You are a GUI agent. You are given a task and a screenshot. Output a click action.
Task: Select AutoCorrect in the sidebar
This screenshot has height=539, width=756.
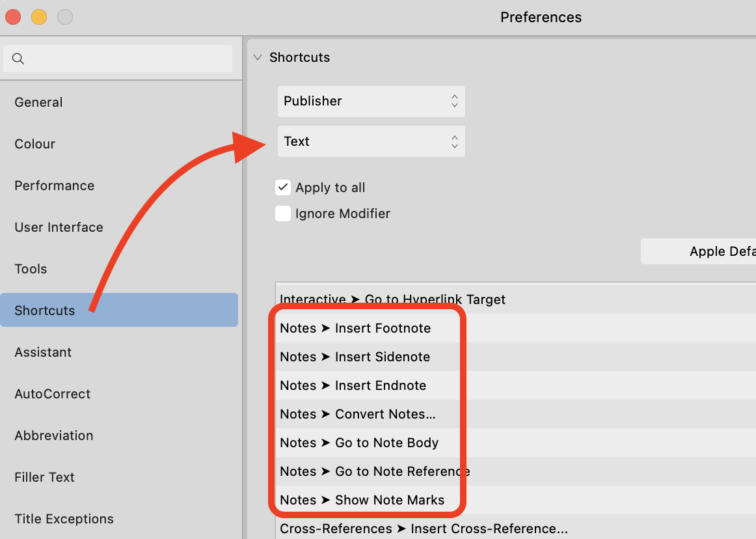53,394
